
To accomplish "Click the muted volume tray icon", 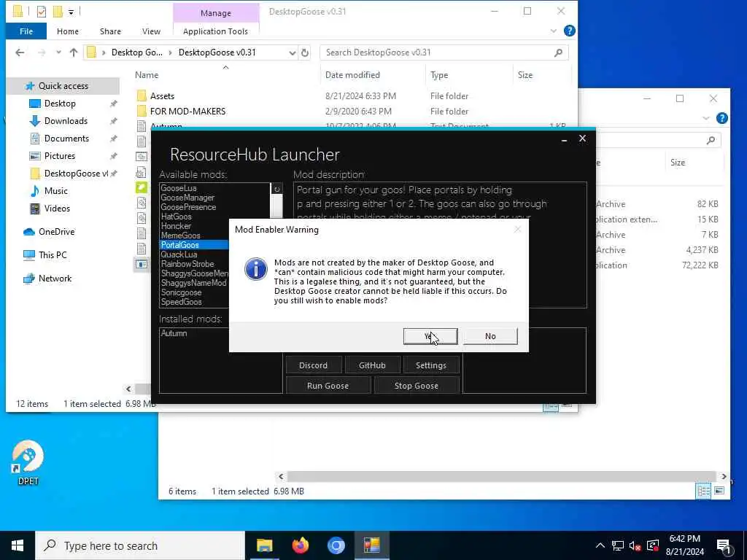I will pyautogui.click(x=635, y=545).
